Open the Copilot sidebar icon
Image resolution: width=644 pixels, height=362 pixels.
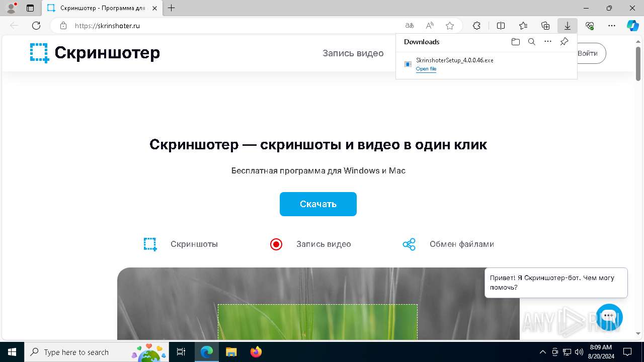pyautogui.click(x=632, y=26)
